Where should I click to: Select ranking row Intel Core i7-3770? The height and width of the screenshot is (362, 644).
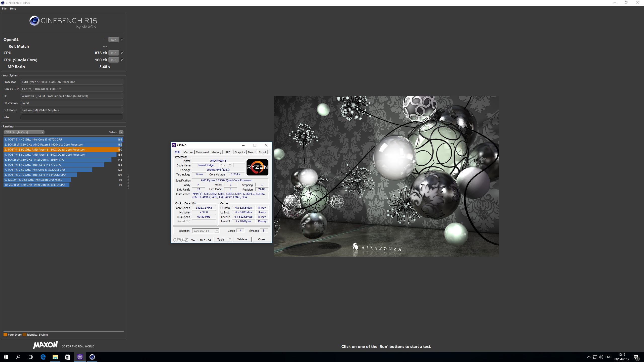point(63,165)
